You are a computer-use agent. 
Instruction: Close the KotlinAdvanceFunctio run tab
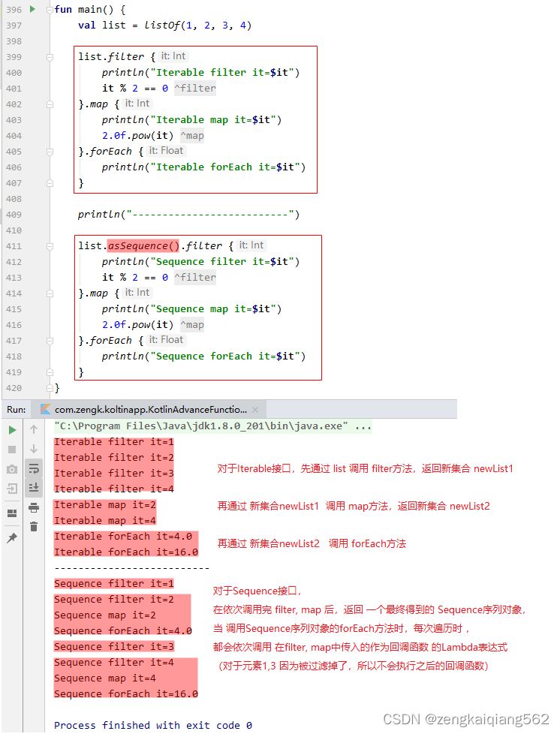[255, 410]
